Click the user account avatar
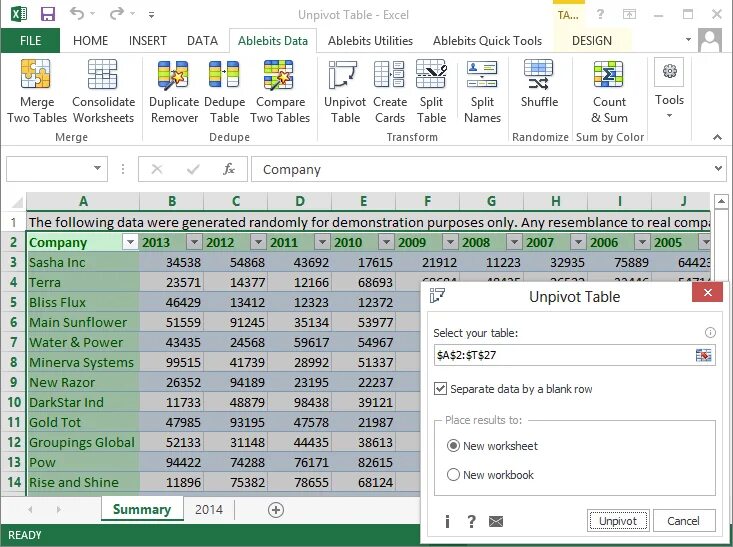The width and height of the screenshot is (733, 547). [710, 40]
